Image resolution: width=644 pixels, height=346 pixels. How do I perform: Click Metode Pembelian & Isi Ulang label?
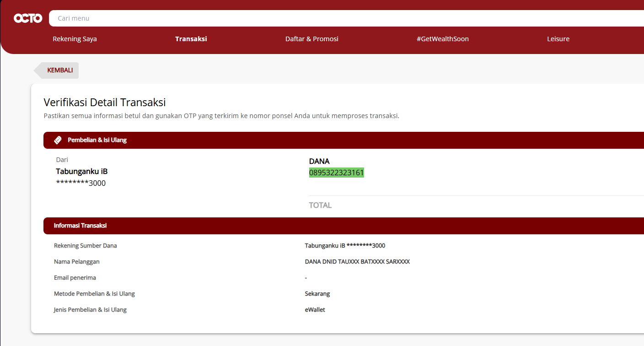94,294
